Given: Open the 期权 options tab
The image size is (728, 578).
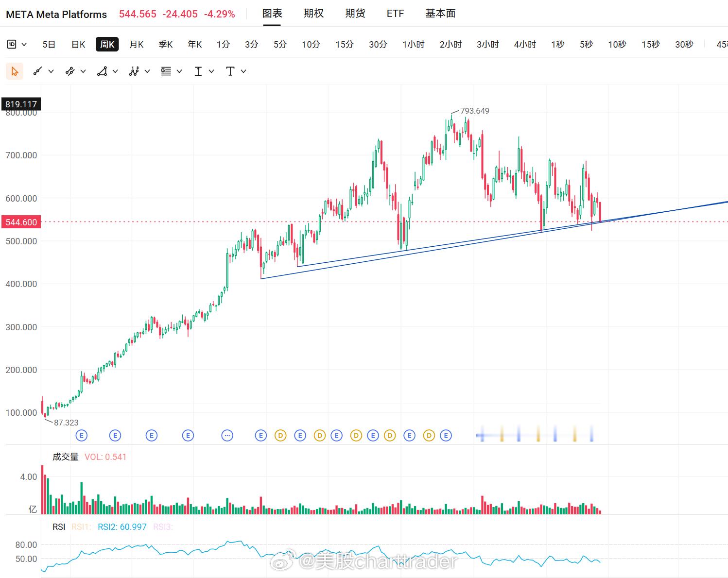Looking at the screenshot, I should (x=313, y=14).
